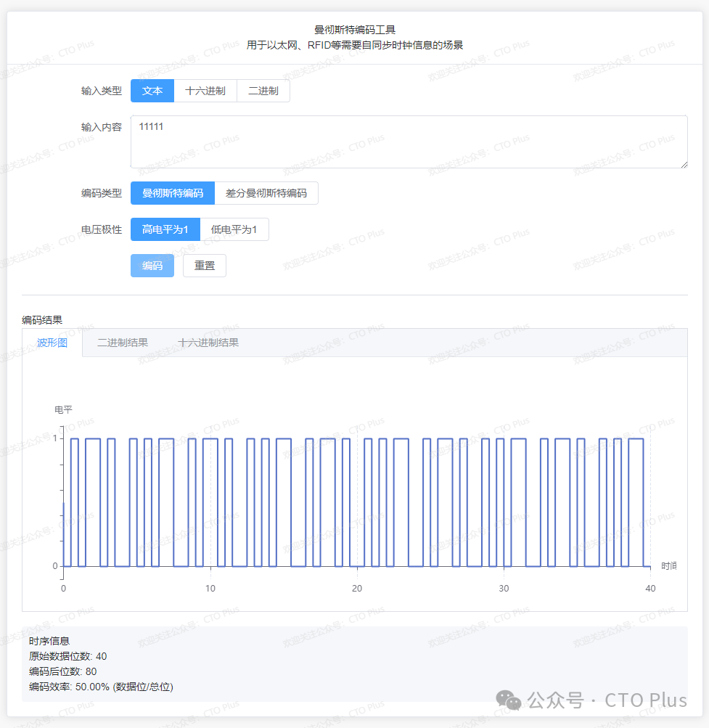Enable 差分曼彻斯特编码 encoding
Viewport: 709px width, 728px height.
pos(267,192)
